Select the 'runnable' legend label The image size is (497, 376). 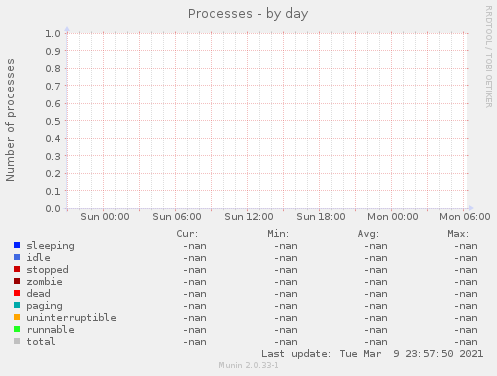(50, 330)
